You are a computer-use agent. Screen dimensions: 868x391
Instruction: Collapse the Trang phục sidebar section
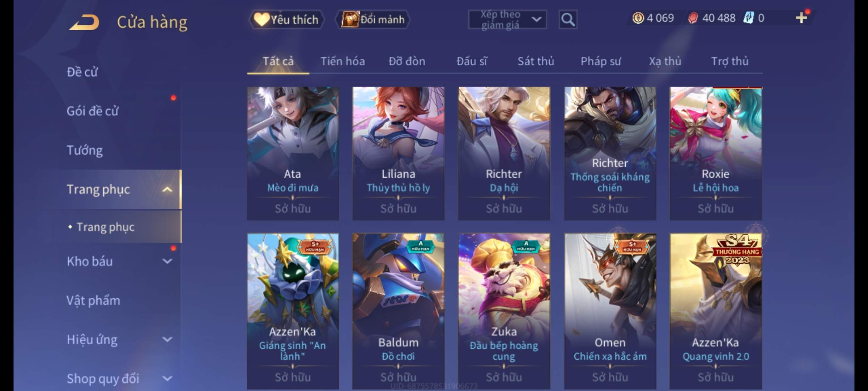(x=167, y=189)
